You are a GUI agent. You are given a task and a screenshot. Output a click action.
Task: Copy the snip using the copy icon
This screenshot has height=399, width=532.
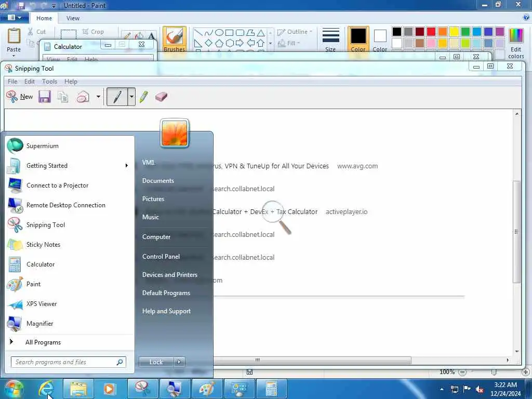click(63, 97)
